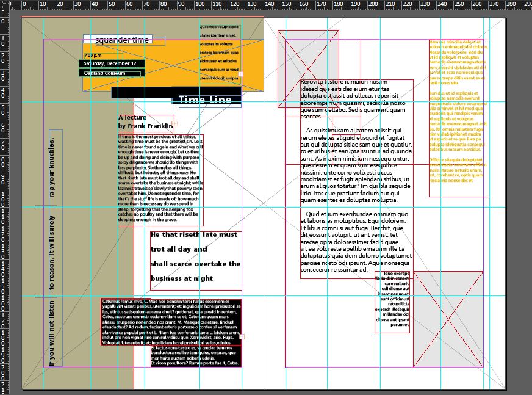Click paragraph starting "Quid et ium exeribusdae"
Screen dimensions: 532x395
point(354,241)
